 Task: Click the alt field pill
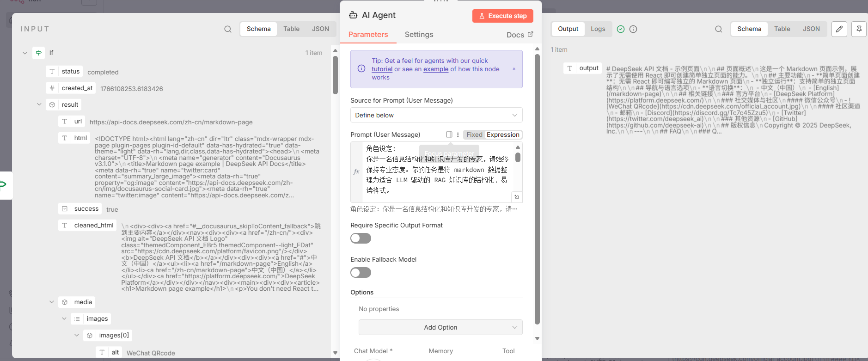pyautogui.click(x=109, y=352)
